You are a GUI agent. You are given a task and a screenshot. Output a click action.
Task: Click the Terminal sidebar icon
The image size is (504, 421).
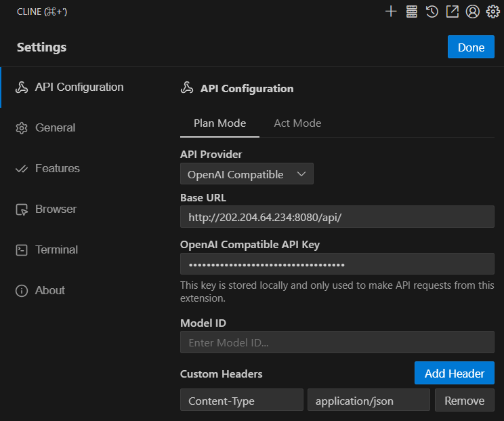click(22, 250)
